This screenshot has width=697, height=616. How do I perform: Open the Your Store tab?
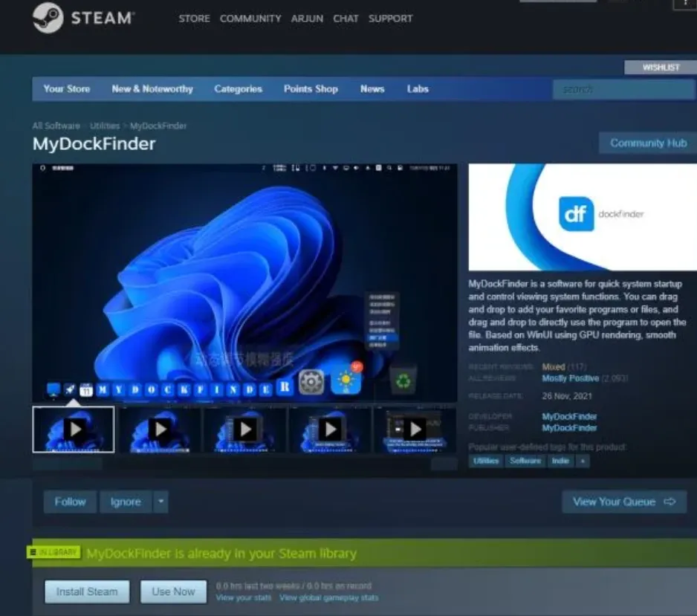67,89
